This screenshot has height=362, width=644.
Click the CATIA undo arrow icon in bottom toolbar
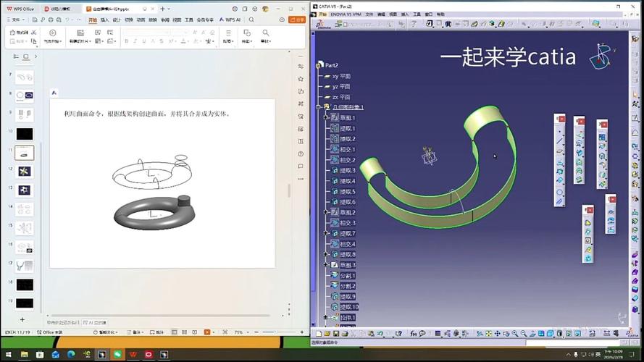(x=380, y=334)
